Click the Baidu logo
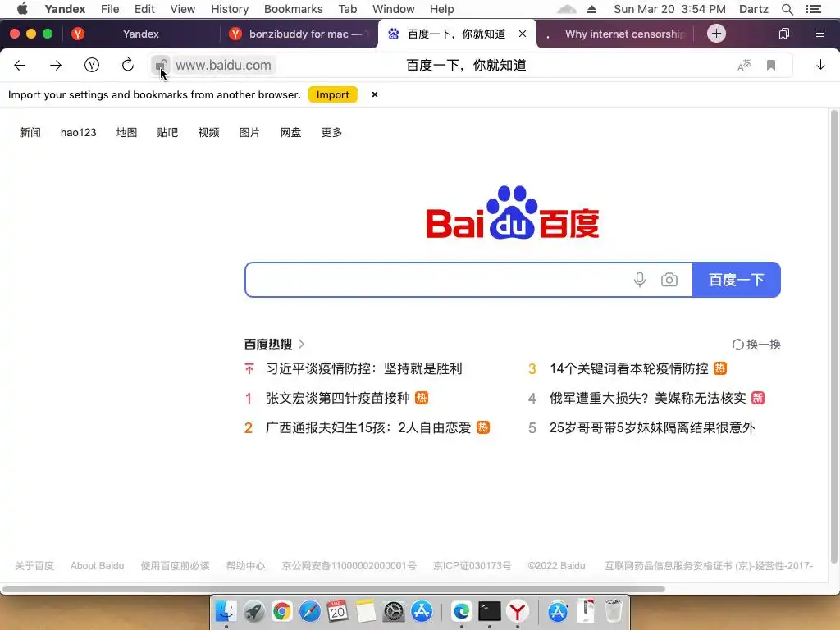This screenshot has height=630, width=840. (512, 212)
